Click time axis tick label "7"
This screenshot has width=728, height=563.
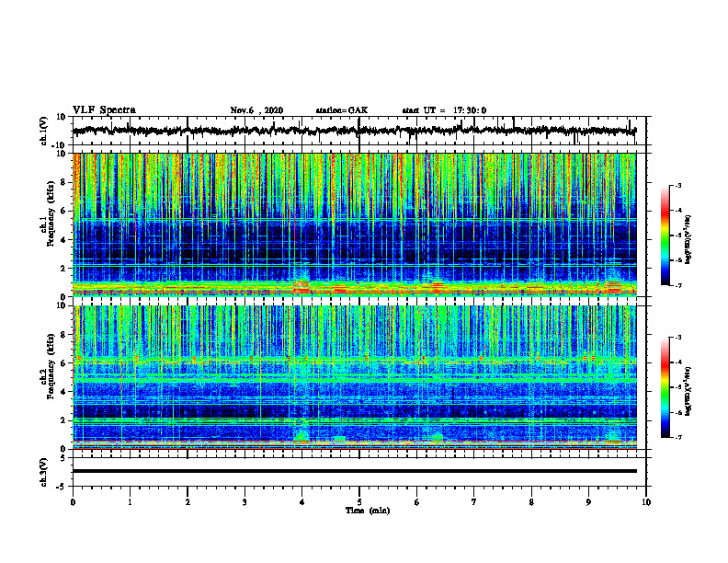click(x=474, y=502)
